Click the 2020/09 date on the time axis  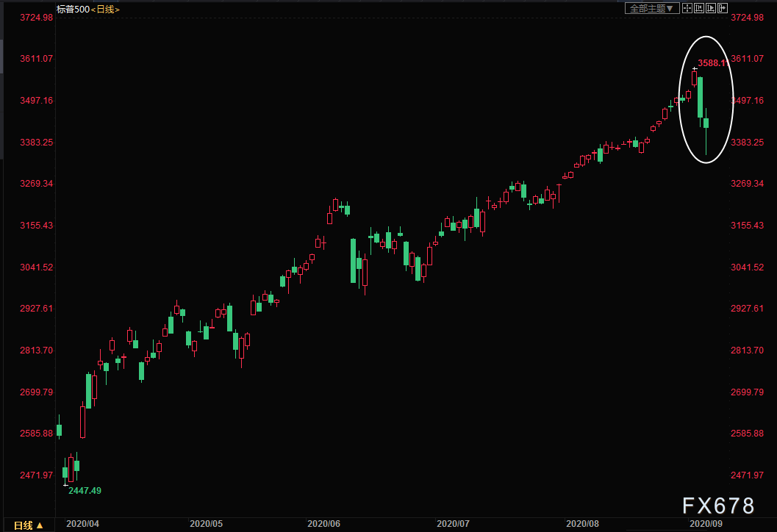(706, 524)
